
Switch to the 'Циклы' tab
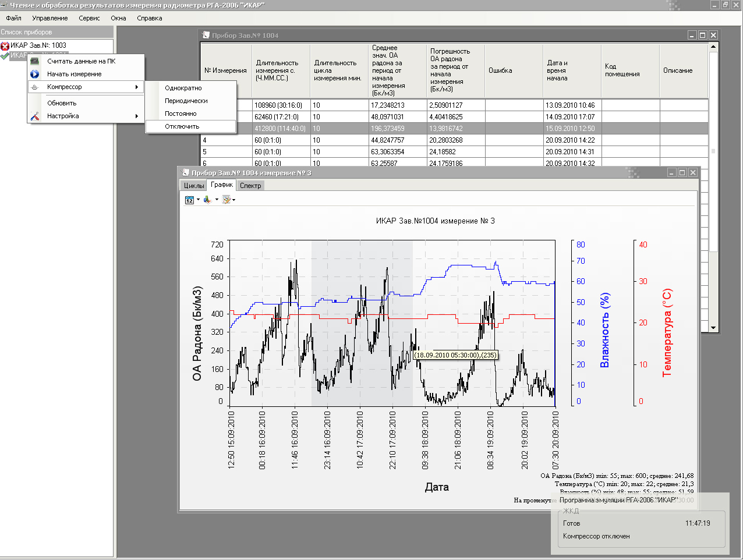(x=194, y=186)
